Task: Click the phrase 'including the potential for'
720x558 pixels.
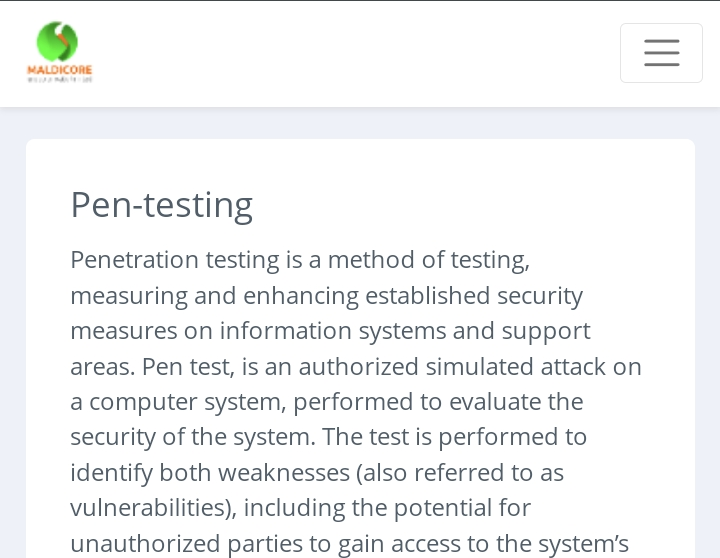Action: (x=387, y=508)
